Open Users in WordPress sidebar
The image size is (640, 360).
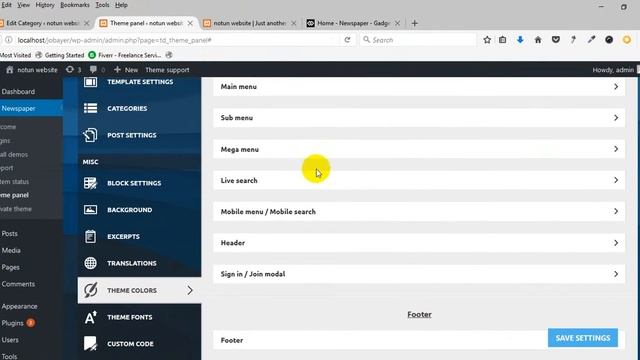[x=10, y=340]
